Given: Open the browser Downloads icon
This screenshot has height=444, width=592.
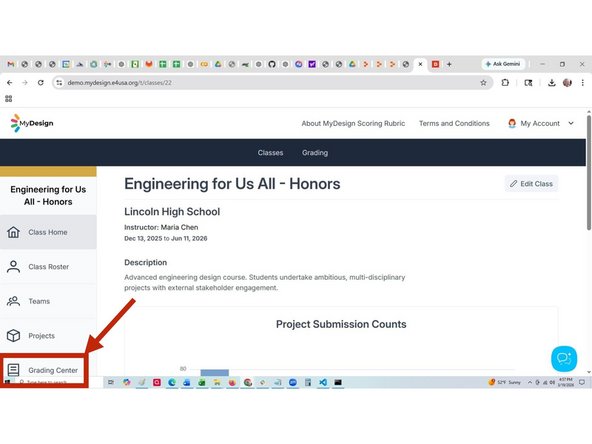Looking at the screenshot, I should coord(552,83).
